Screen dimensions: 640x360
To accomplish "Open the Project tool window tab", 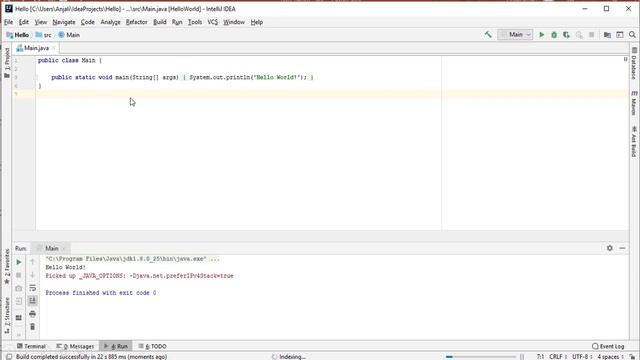I will [7, 63].
